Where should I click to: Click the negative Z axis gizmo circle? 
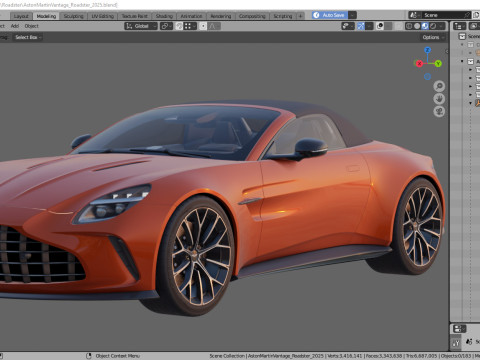click(x=428, y=77)
